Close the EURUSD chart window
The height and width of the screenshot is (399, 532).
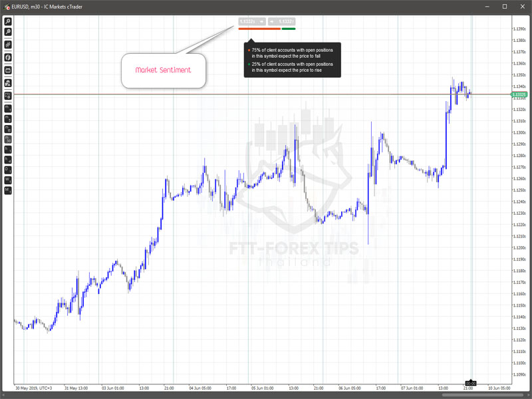pyautogui.click(x=523, y=7)
